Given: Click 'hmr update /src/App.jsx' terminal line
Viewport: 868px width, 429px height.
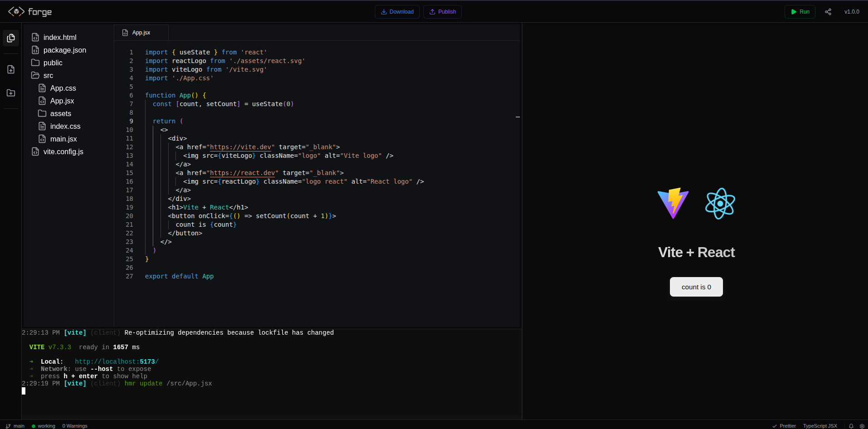Looking at the screenshot, I should [168, 383].
